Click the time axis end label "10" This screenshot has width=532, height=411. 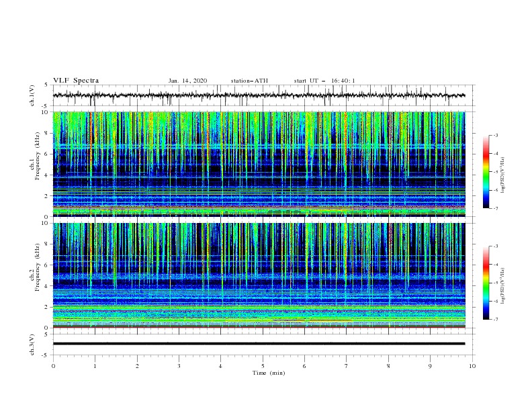coord(472,366)
